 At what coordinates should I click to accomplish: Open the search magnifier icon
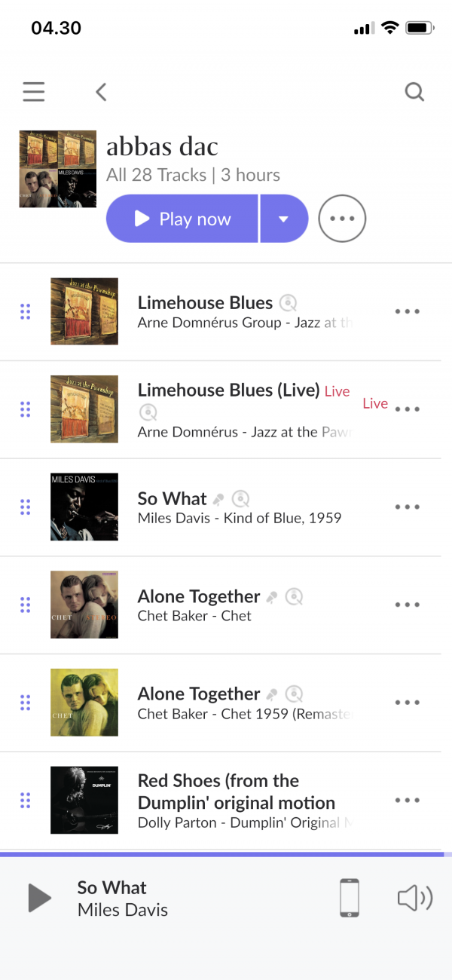click(x=414, y=92)
